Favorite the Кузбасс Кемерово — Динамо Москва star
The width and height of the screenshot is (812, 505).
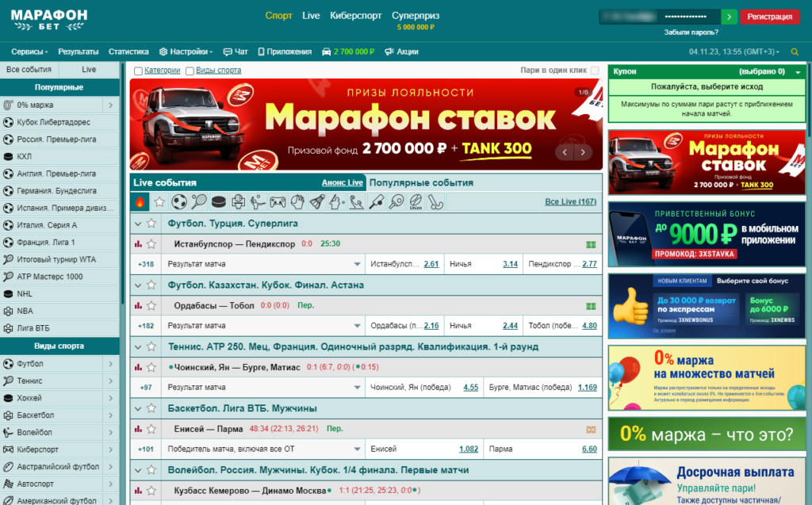(151, 491)
